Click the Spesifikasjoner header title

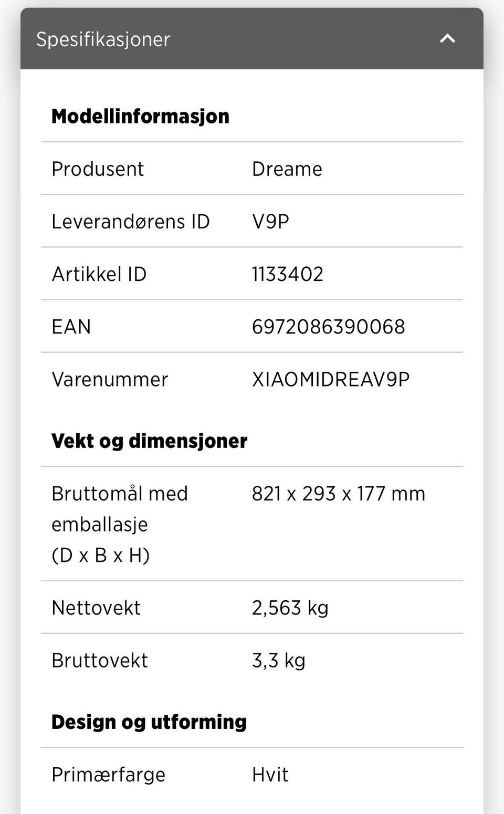[x=103, y=40]
